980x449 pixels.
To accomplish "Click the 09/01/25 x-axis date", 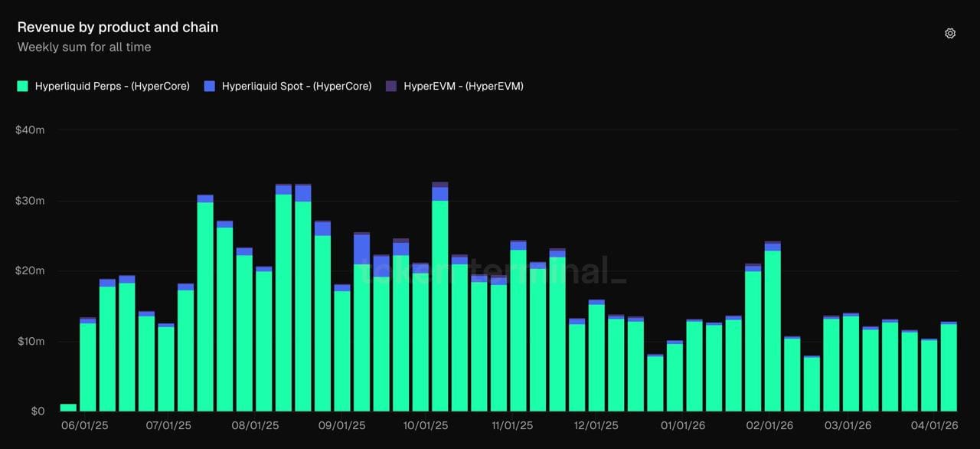I will point(341,425).
